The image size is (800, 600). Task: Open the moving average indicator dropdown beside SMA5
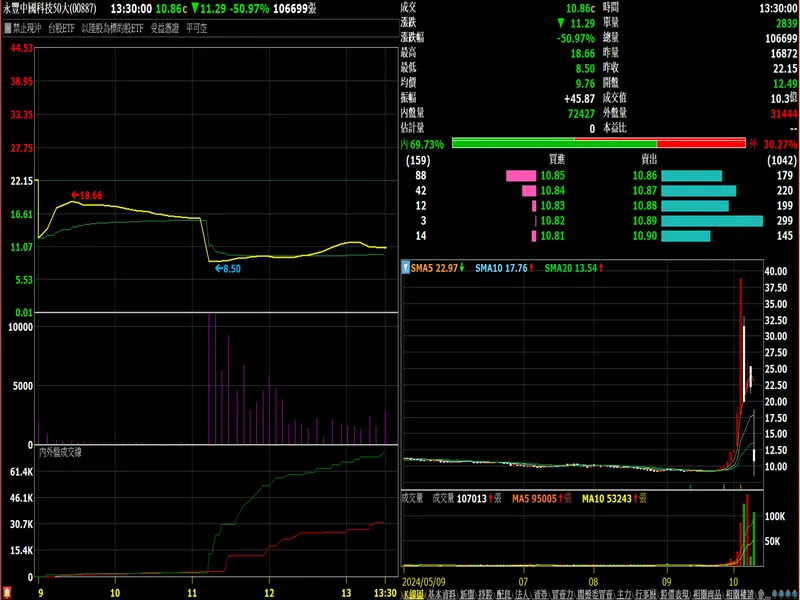tap(406, 267)
